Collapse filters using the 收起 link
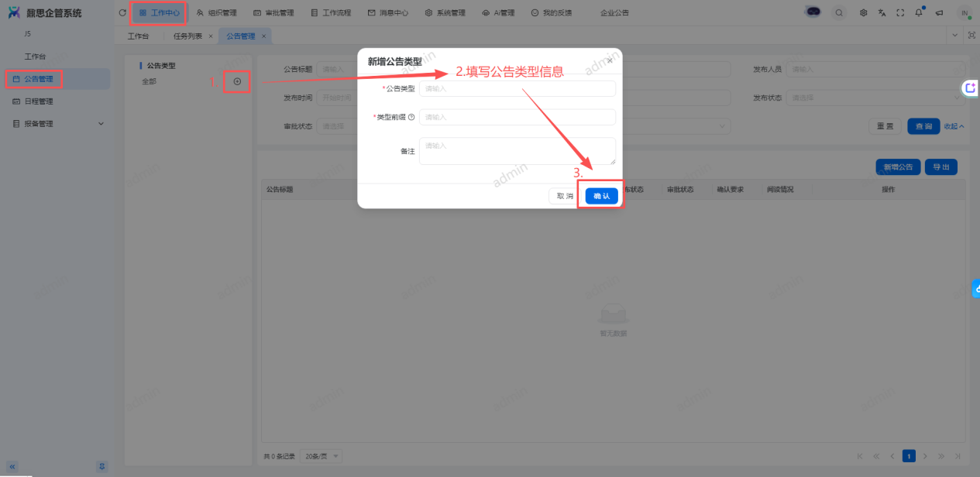The height and width of the screenshot is (477, 980). (954, 126)
